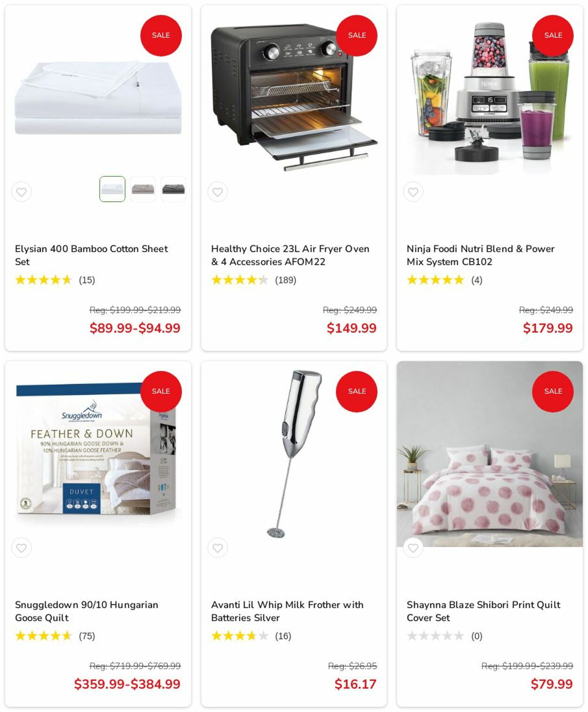Heart the Shaynna Blaze Quilt Cover Set

pos(413,548)
